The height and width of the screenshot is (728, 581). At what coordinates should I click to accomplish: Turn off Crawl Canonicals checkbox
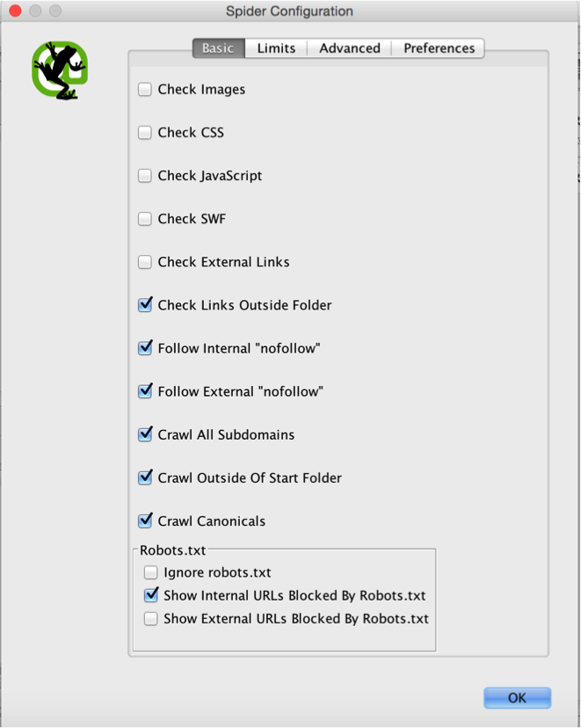145,521
